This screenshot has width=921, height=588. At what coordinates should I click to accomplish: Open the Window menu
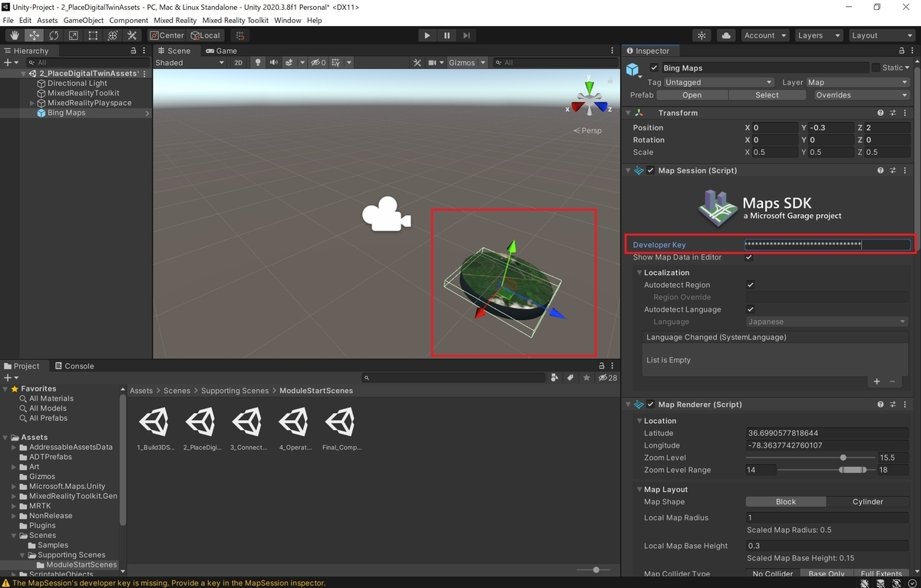287,20
